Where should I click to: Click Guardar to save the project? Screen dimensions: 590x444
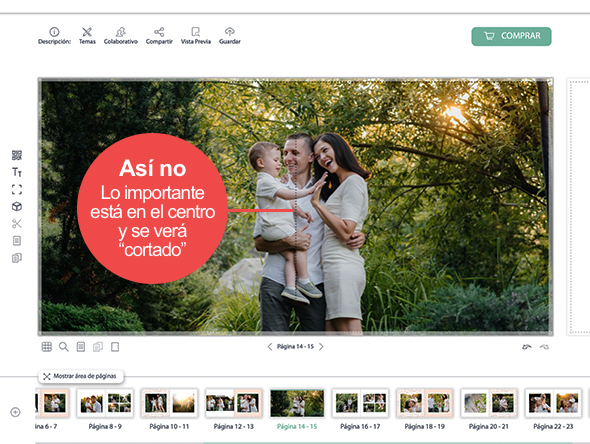pos(230,32)
